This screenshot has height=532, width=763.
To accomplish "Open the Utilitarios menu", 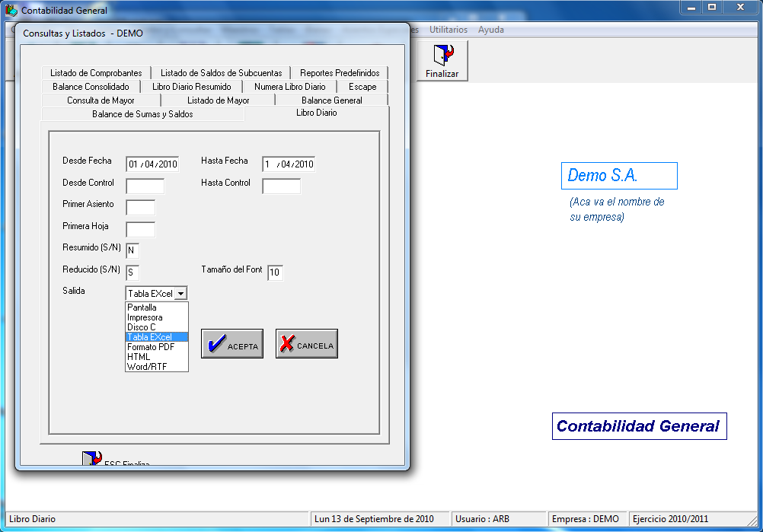I will 449,30.
